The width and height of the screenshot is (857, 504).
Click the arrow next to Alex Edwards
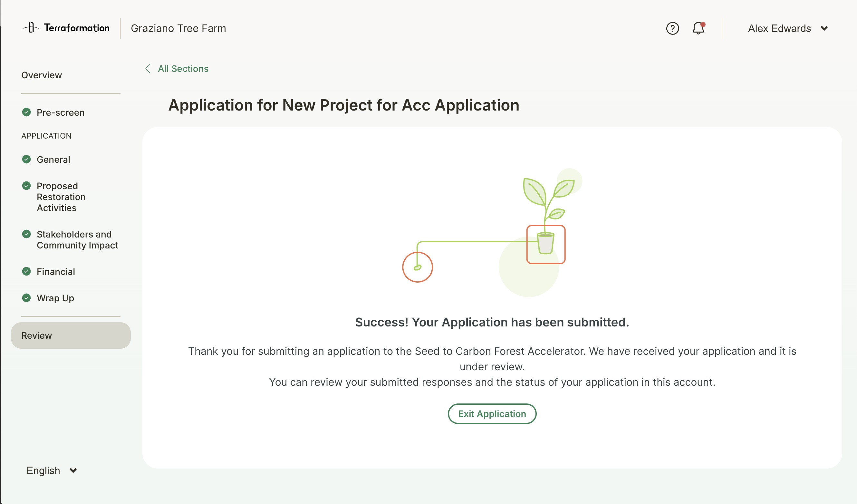[824, 28]
